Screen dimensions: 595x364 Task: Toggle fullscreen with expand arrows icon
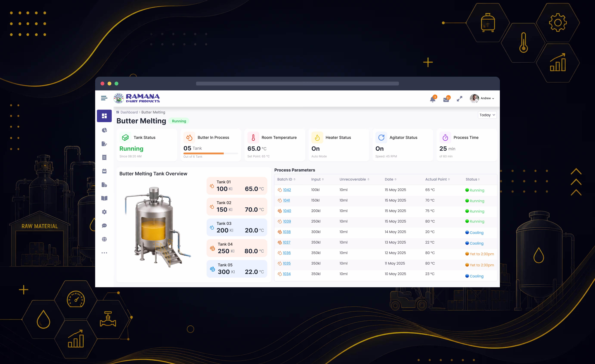pos(459,99)
